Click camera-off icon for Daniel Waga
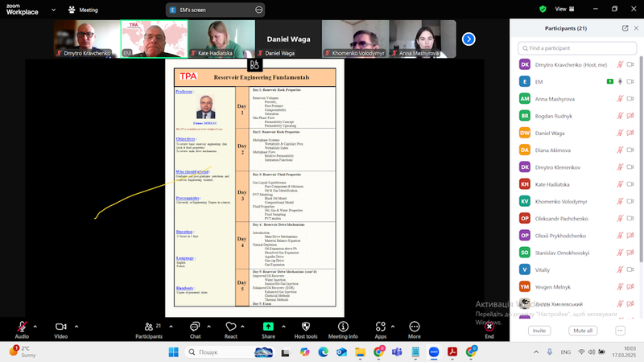This screenshot has height=362, width=644. 630,133
